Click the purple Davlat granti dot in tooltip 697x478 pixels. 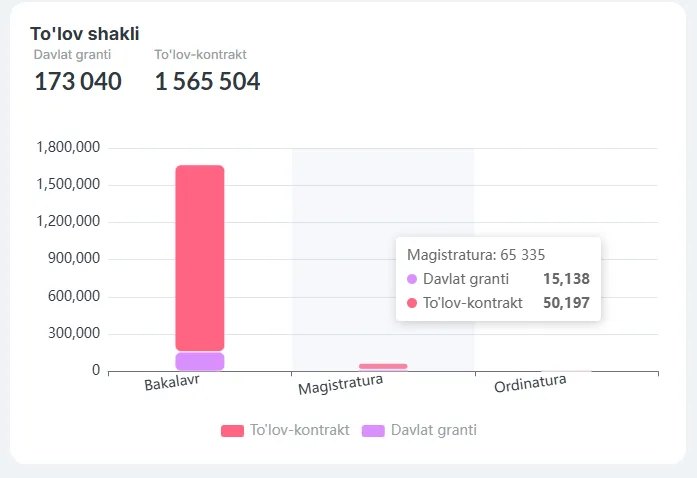[412, 279]
